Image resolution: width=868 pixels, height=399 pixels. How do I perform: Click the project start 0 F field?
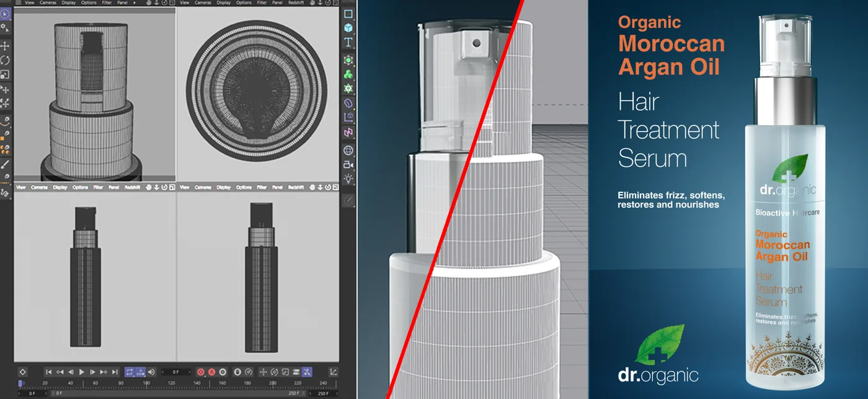(x=32, y=393)
